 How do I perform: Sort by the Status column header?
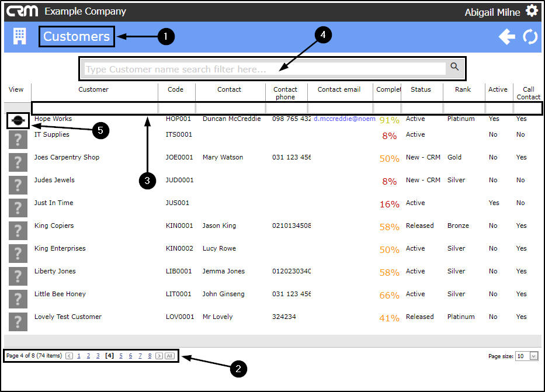pos(421,89)
